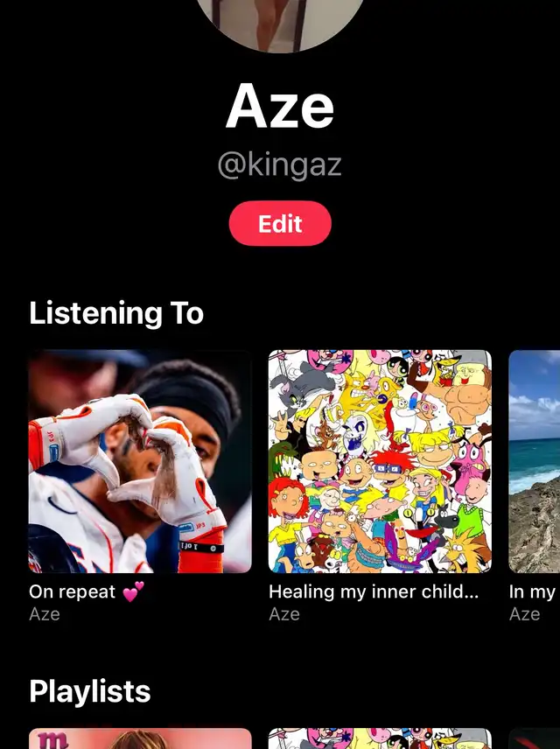Open the On repeat playlist cover
Screen dimensions: 560x749
point(140,461)
